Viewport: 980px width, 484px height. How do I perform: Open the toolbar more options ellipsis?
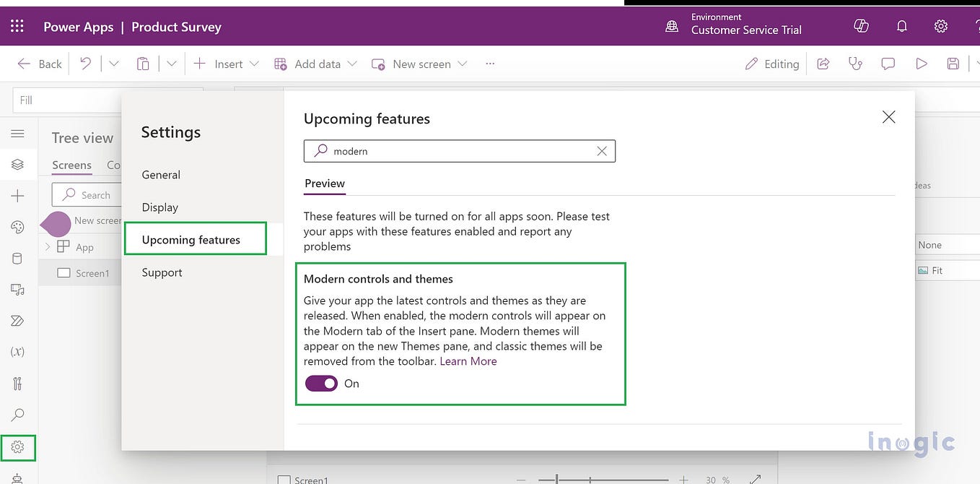[x=490, y=64]
